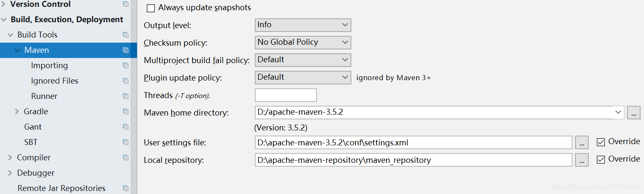Viewport: 644px width, 194px height.
Task: Click the User settings file path field
Action: tap(413, 142)
